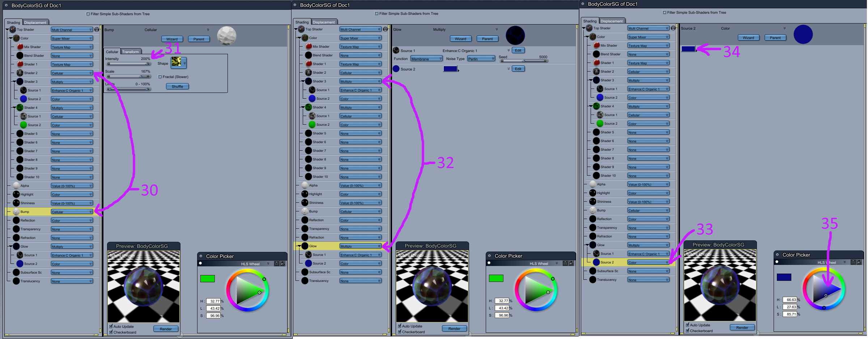Click the Source 2 blue sphere in the middle Glow editor
Screen dimensions: 868x339
tap(396, 69)
